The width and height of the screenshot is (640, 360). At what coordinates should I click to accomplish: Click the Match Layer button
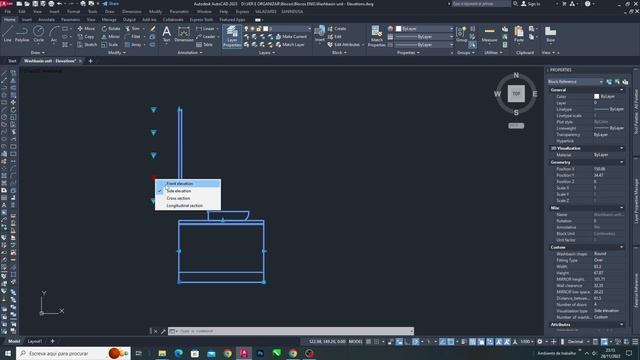(290, 44)
